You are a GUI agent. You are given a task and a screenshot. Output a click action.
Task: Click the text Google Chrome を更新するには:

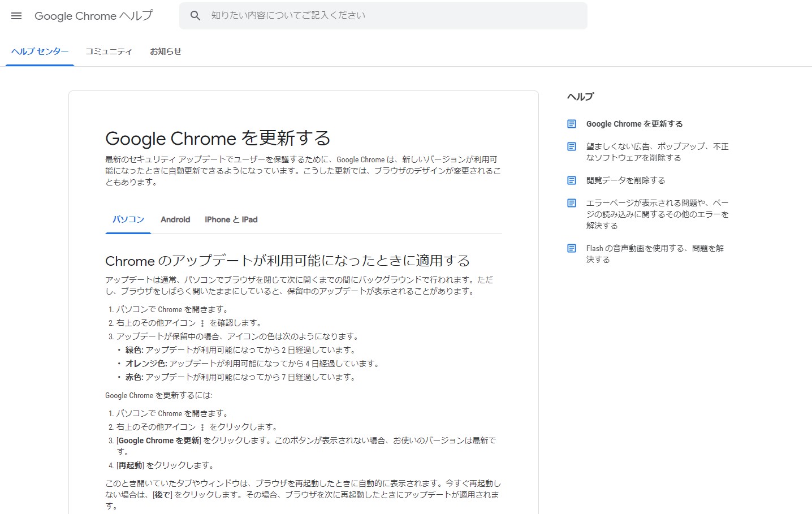tap(159, 395)
